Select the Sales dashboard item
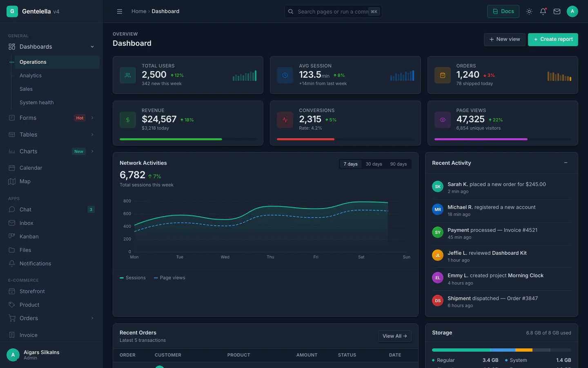Screen dimensions: 588x368 (57, 89)
